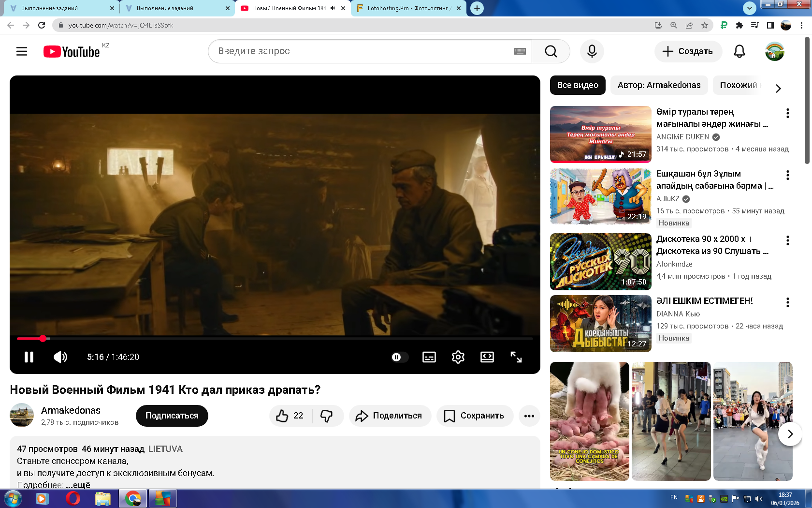
Task: Go back to the previous page
Action: coord(11,25)
